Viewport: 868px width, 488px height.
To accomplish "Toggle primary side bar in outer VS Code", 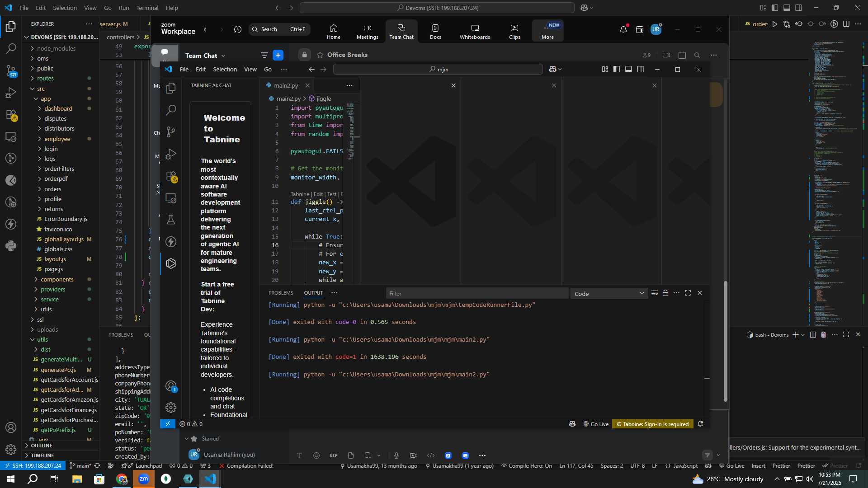I will [775, 8].
